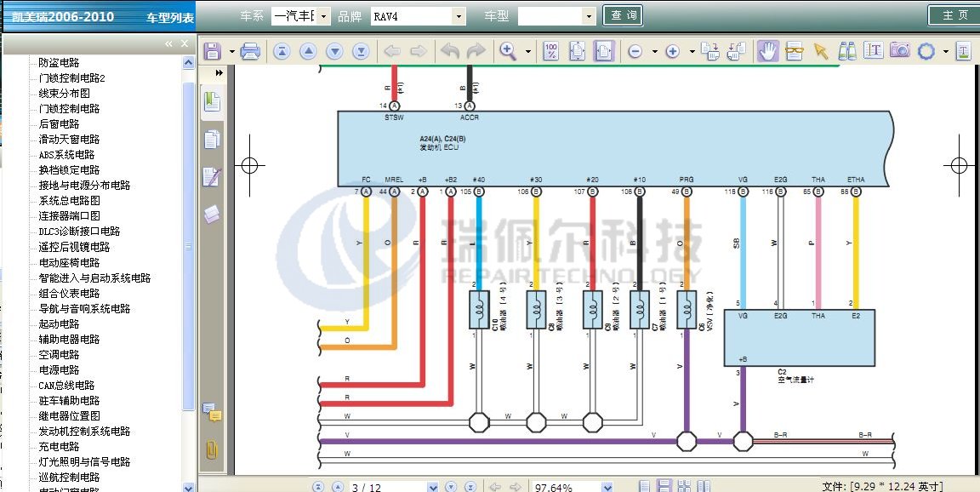This screenshot has height=492, width=980.
Task: Open the Attachments paperclip panel
Action: (212, 450)
